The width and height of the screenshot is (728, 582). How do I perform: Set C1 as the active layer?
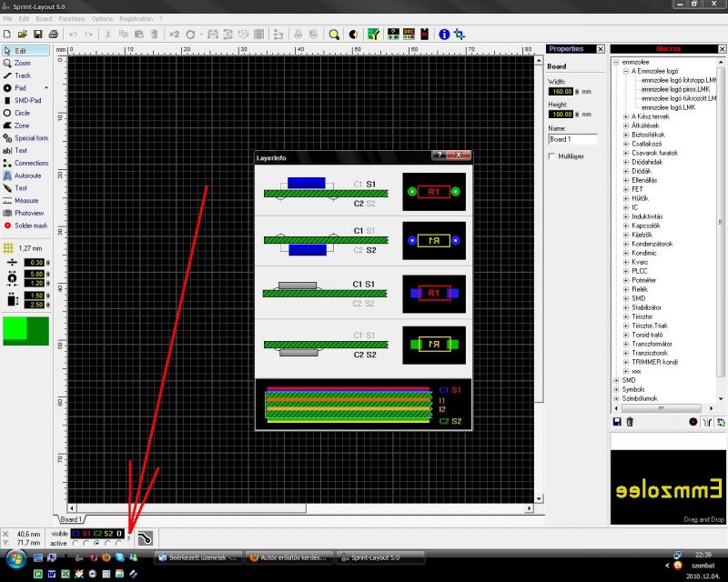click(76, 544)
